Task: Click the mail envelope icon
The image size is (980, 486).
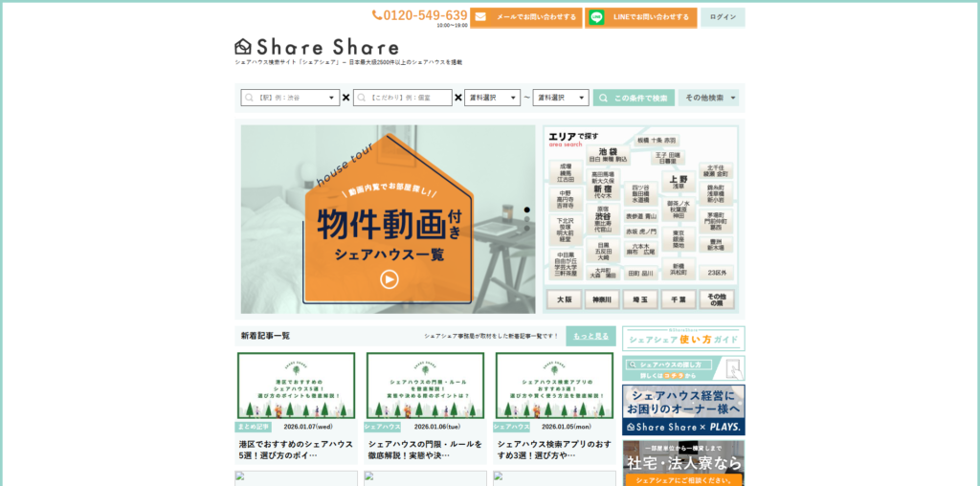Action: point(480,17)
